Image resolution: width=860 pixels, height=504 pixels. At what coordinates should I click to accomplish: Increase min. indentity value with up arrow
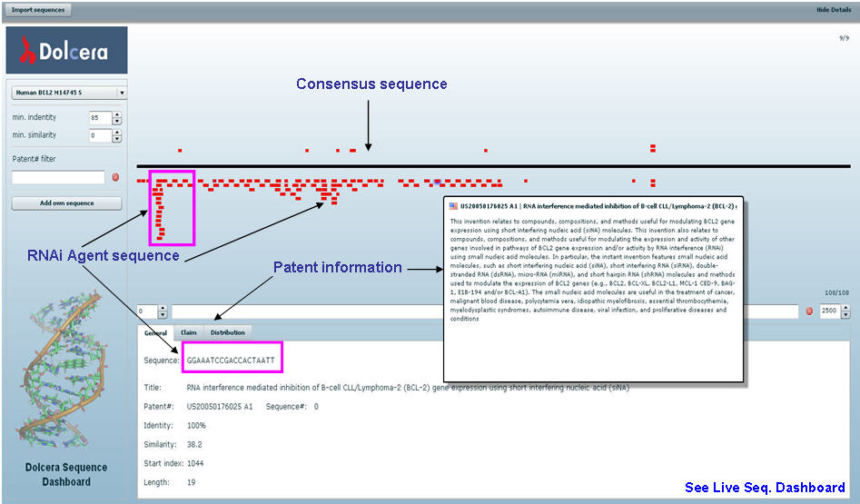coord(116,114)
